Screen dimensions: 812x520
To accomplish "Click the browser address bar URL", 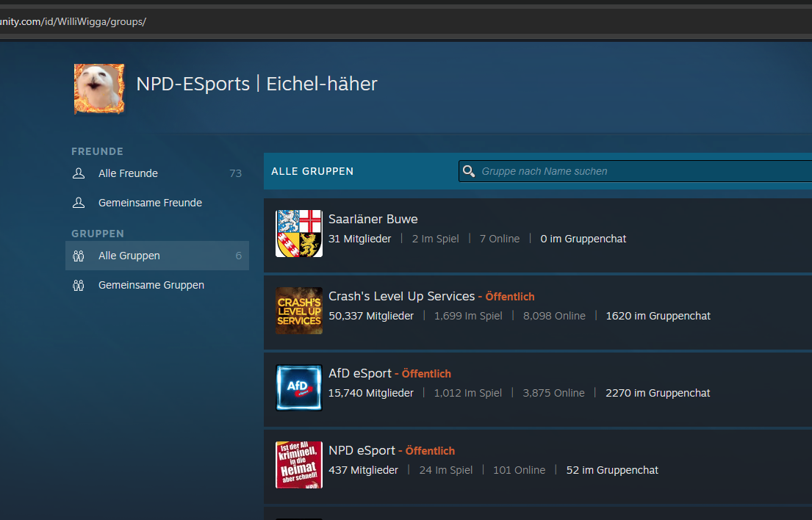I will [x=73, y=21].
